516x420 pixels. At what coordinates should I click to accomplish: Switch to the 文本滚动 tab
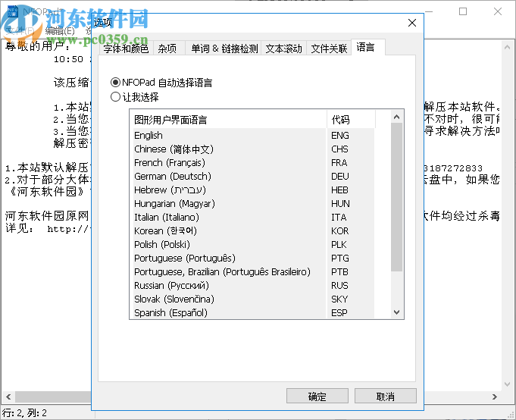[x=283, y=49]
